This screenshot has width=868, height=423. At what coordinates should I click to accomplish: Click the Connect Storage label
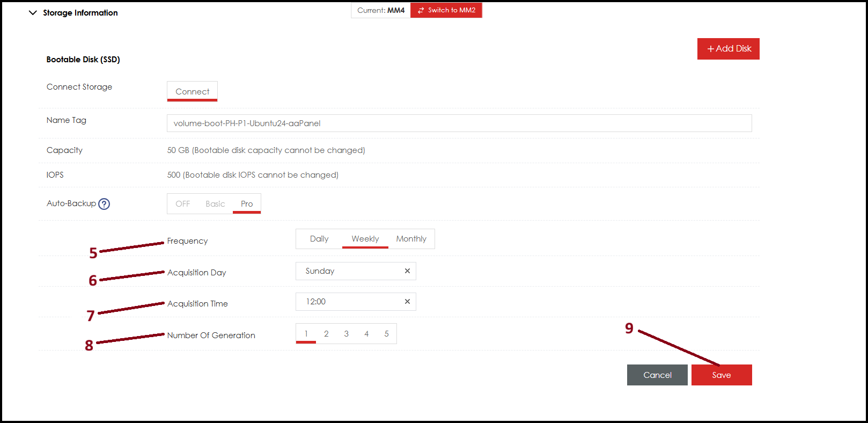(79, 87)
